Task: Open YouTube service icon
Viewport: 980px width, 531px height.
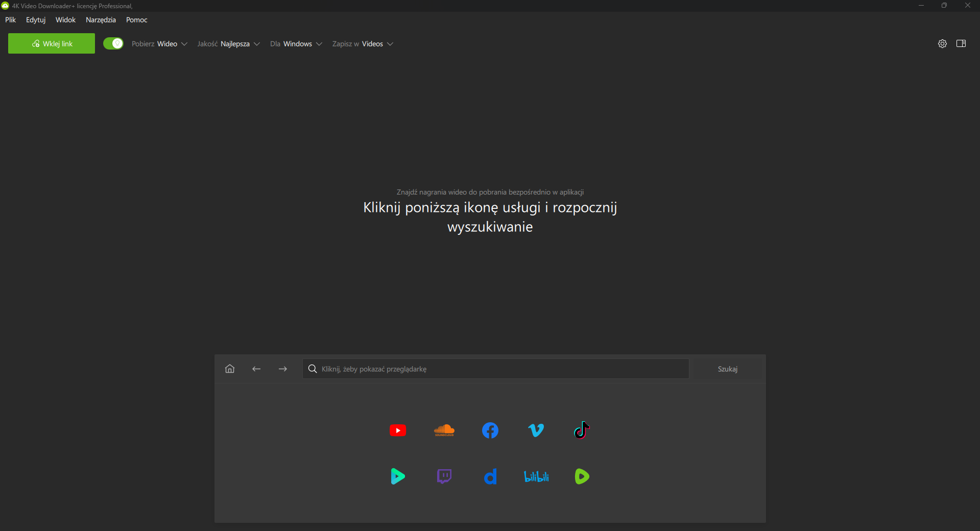Action: (x=398, y=430)
